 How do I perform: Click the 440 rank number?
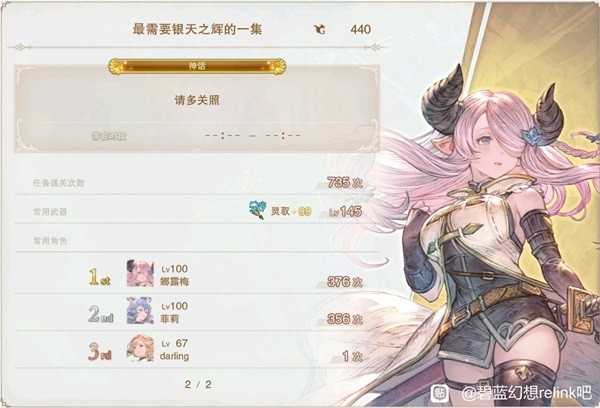[360, 29]
